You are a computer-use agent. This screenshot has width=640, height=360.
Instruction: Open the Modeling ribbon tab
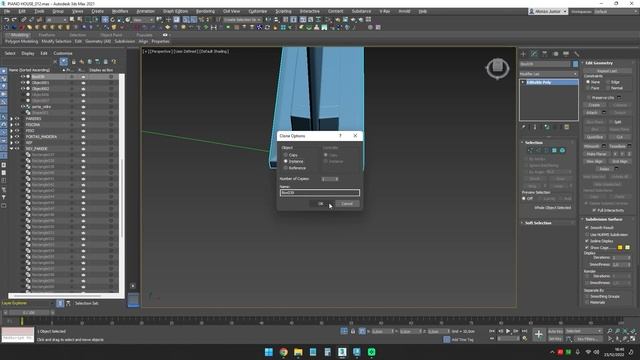tap(19, 35)
